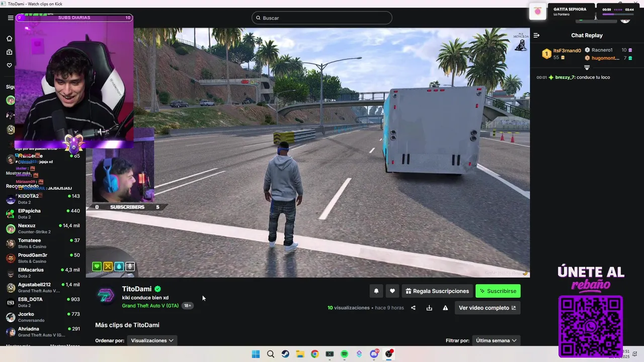Click 'hace 9 horas' timestamp

389,308
